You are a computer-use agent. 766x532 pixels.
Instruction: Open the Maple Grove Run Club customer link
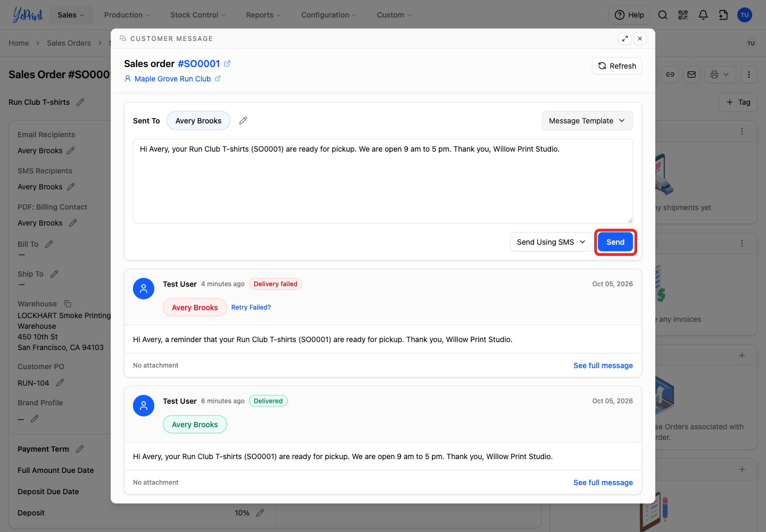pyautogui.click(x=172, y=79)
